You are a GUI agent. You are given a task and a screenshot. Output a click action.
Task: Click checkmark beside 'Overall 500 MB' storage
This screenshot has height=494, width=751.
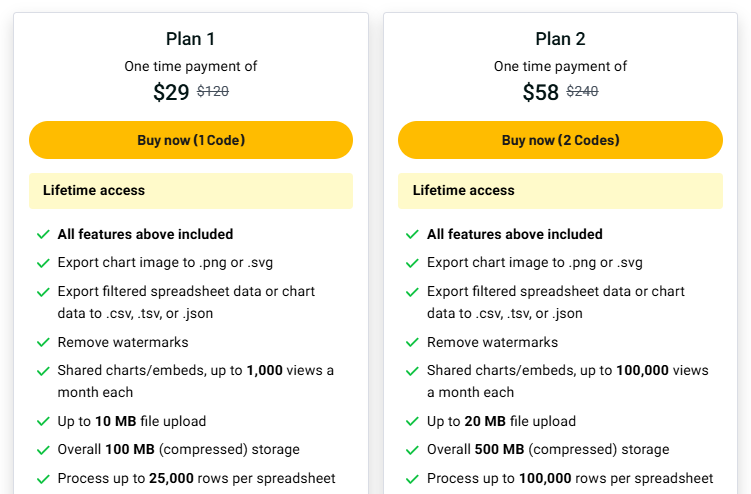pyautogui.click(x=412, y=451)
